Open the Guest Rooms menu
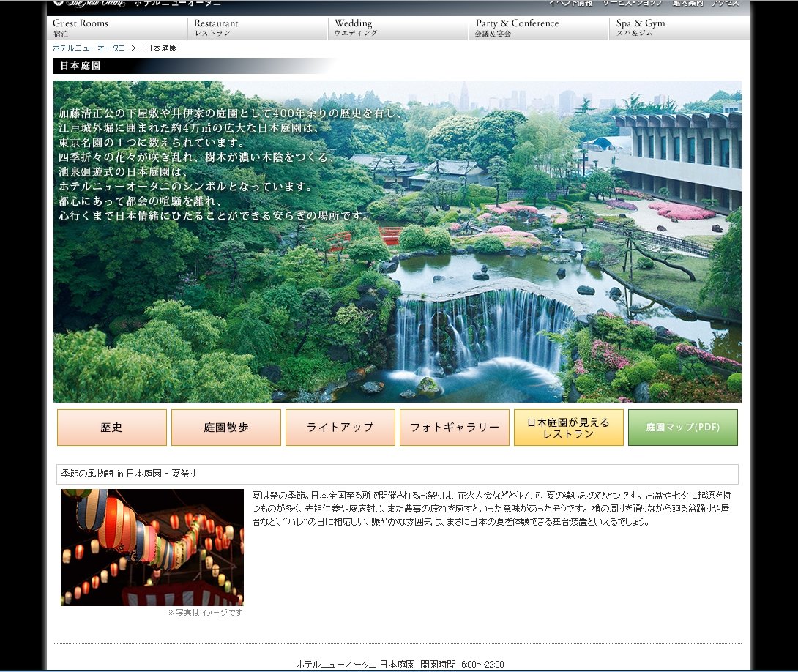The image size is (798, 672). pyautogui.click(x=118, y=28)
